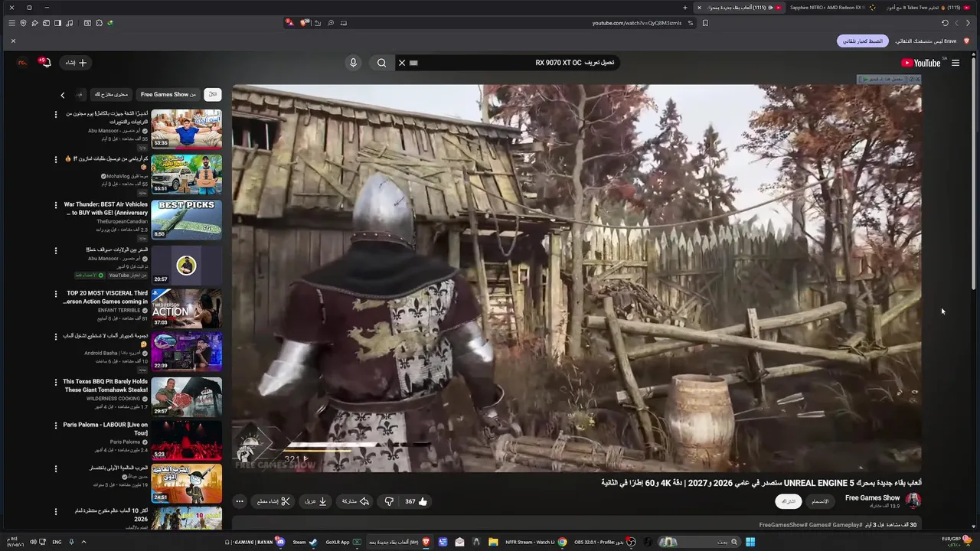The width and height of the screenshot is (980, 551).
Task: Dismiss the default browser info bar
Action: 13,41
